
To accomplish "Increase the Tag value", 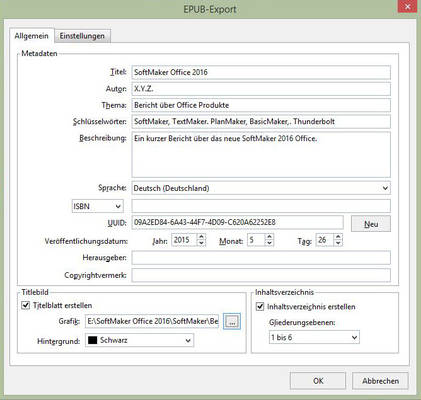I will click(x=338, y=237).
